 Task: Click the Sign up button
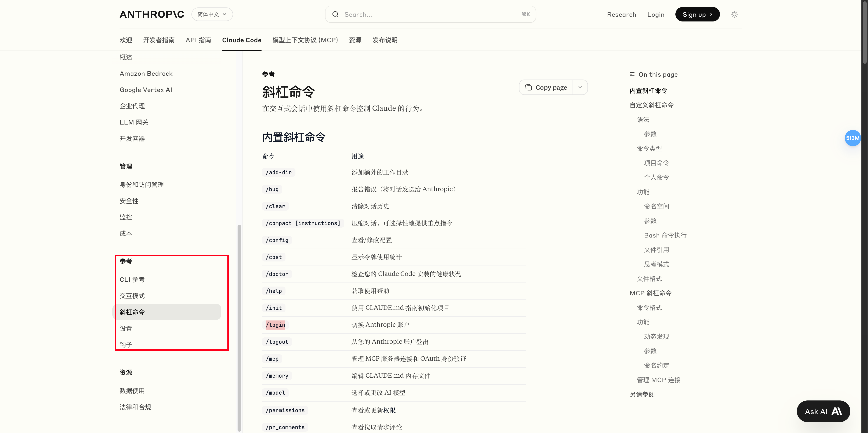pyautogui.click(x=697, y=14)
